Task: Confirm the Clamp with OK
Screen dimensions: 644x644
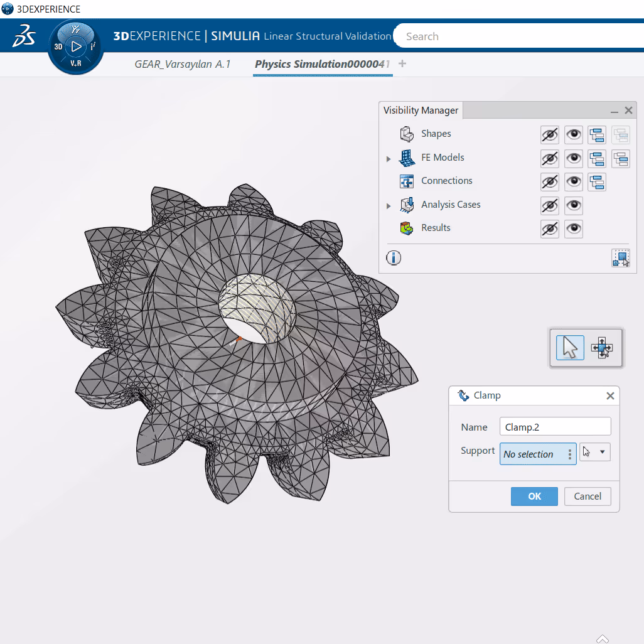Action: coord(534,496)
